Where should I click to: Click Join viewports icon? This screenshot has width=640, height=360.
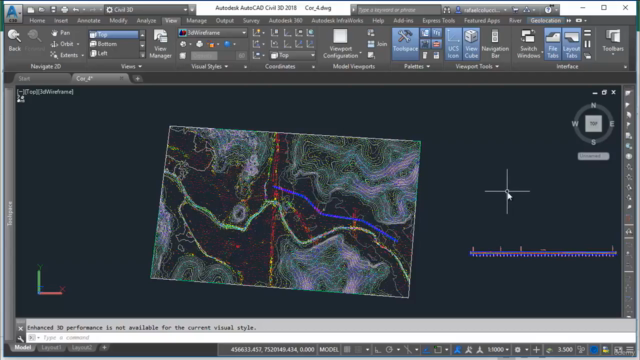(x=377, y=44)
